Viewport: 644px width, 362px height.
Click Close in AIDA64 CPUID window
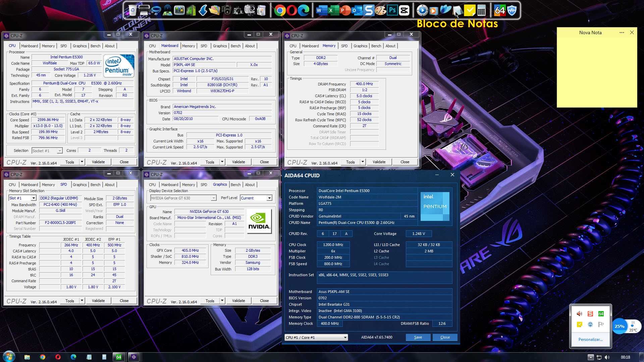pos(445,338)
